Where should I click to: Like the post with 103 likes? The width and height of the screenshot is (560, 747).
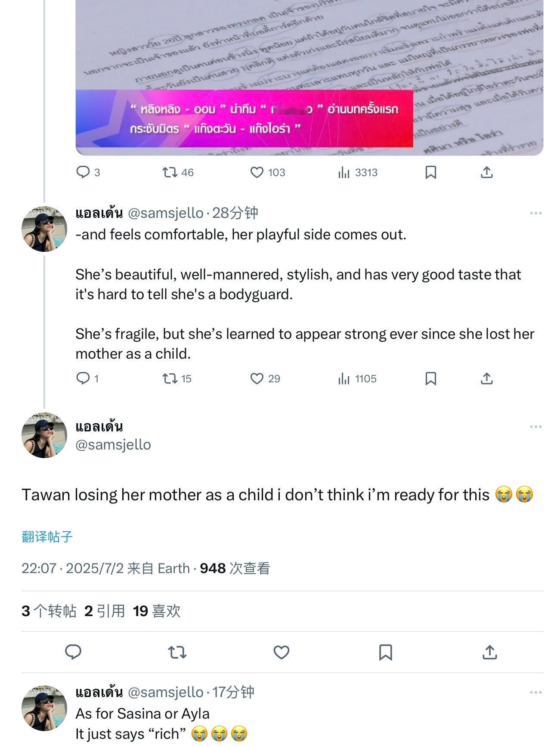(x=267, y=173)
